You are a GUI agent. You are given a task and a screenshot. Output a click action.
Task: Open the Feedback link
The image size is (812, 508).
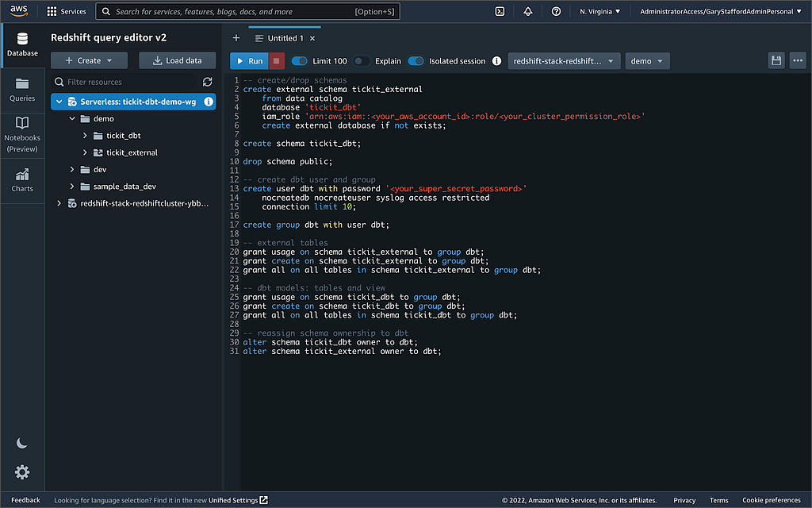(x=25, y=500)
